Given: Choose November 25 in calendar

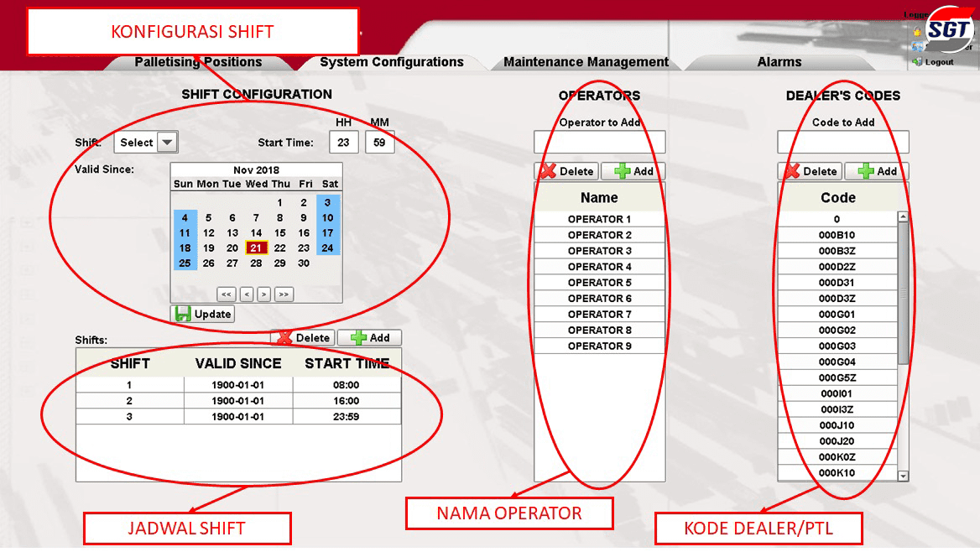Looking at the screenshot, I should pyautogui.click(x=185, y=263).
